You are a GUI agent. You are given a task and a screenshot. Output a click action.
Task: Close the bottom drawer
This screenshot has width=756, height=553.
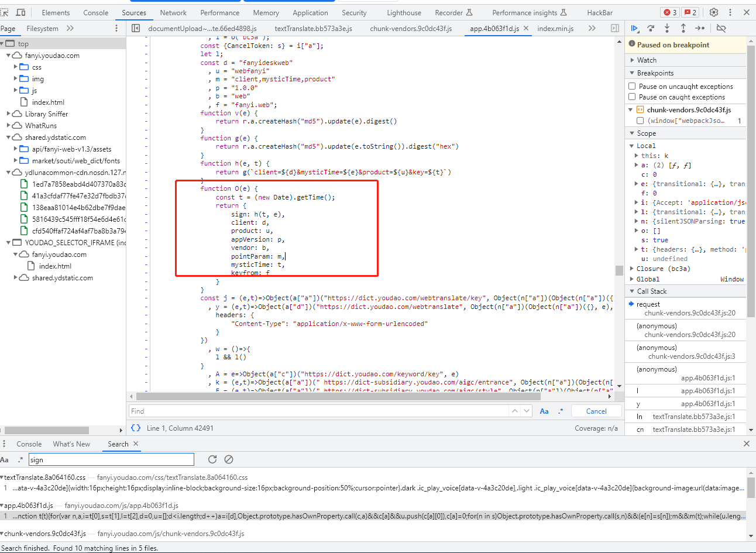tap(747, 444)
